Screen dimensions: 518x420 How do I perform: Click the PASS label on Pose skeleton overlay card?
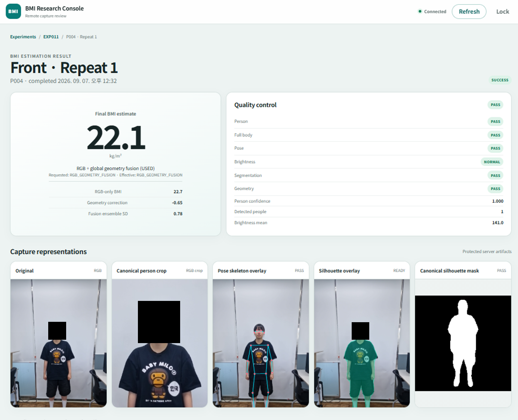[299, 271]
